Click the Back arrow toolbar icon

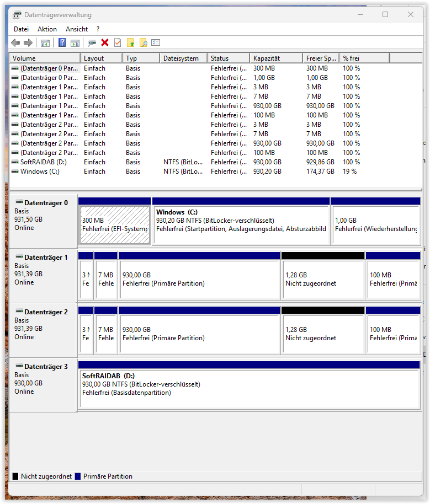pos(15,42)
